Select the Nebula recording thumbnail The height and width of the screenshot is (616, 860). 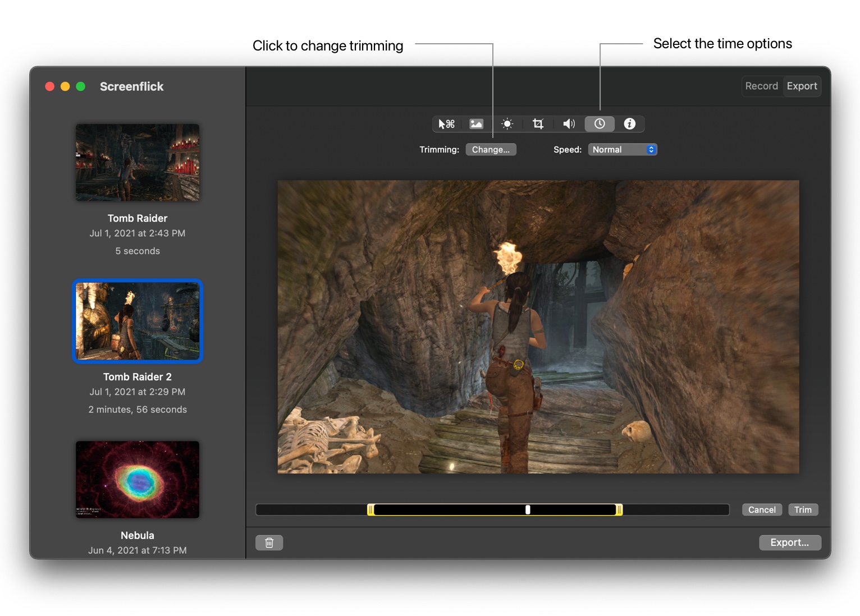(138, 480)
